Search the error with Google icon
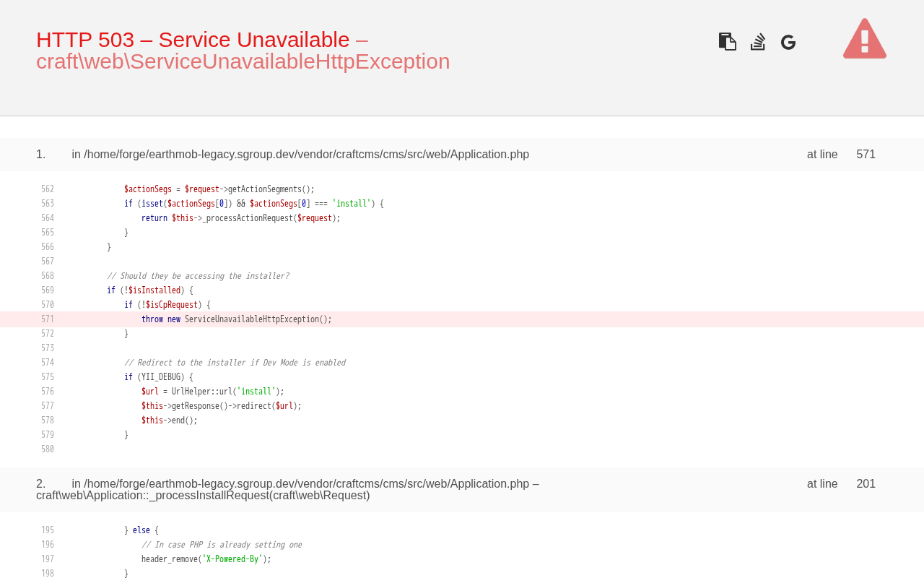 pos(788,43)
